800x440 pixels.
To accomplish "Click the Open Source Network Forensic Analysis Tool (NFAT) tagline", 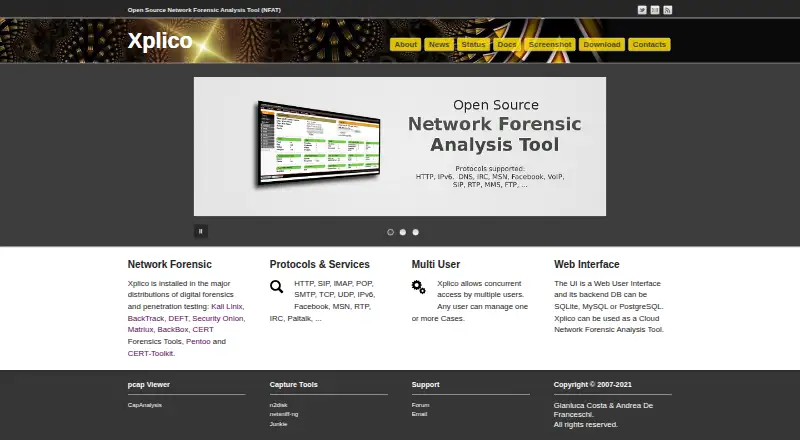I will pos(204,10).
